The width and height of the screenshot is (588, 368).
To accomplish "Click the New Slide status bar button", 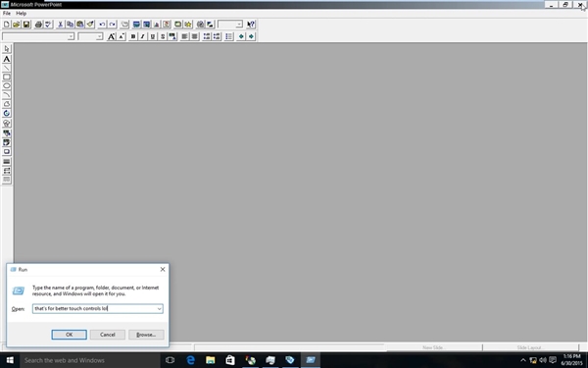I will (433, 347).
